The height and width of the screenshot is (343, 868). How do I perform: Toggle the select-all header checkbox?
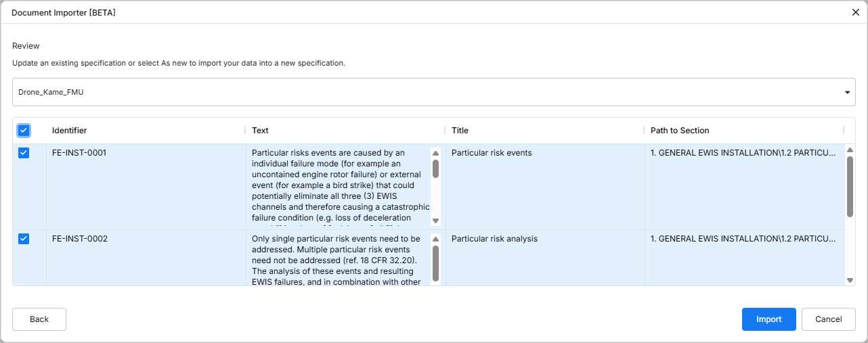[x=24, y=130]
